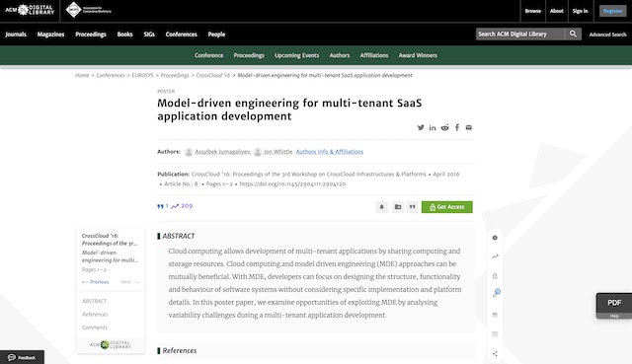Open the People menu
The height and width of the screenshot is (364, 632).
pyautogui.click(x=216, y=35)
